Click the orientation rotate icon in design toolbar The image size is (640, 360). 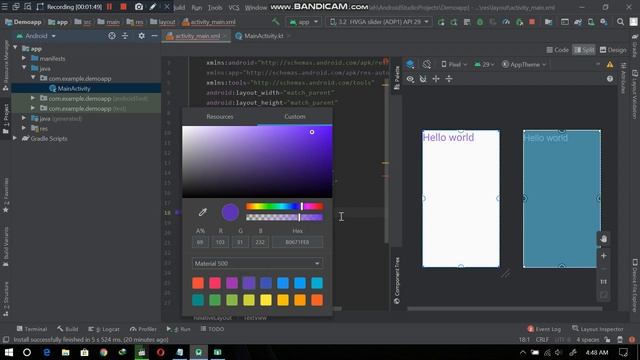[427, 64]
